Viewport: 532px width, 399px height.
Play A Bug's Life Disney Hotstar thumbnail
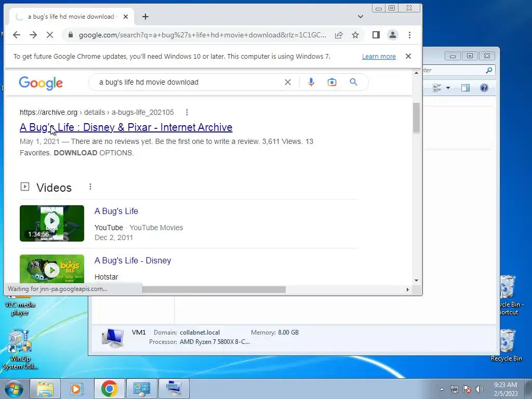(52, 269)
